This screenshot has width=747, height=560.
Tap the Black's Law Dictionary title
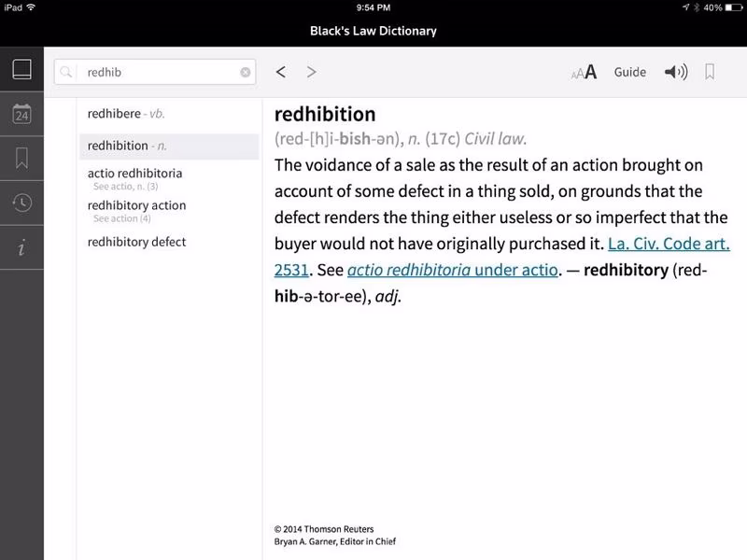tap(373, 31)
